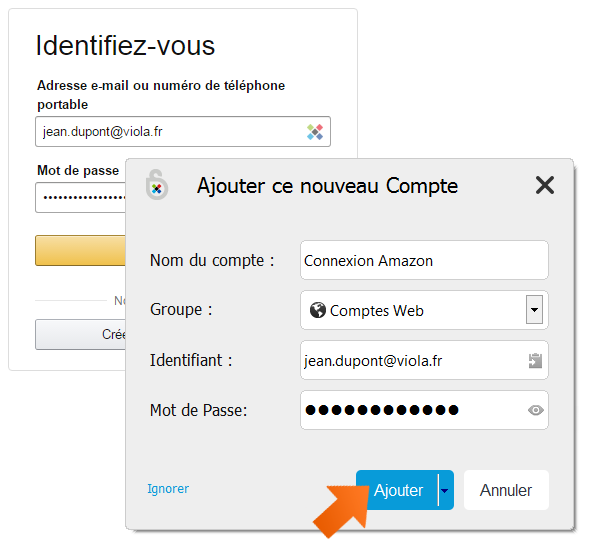Screen dimensions: 591x544
Task: Click the clipboard paste icon in Identifiant field
Action: 535,361
